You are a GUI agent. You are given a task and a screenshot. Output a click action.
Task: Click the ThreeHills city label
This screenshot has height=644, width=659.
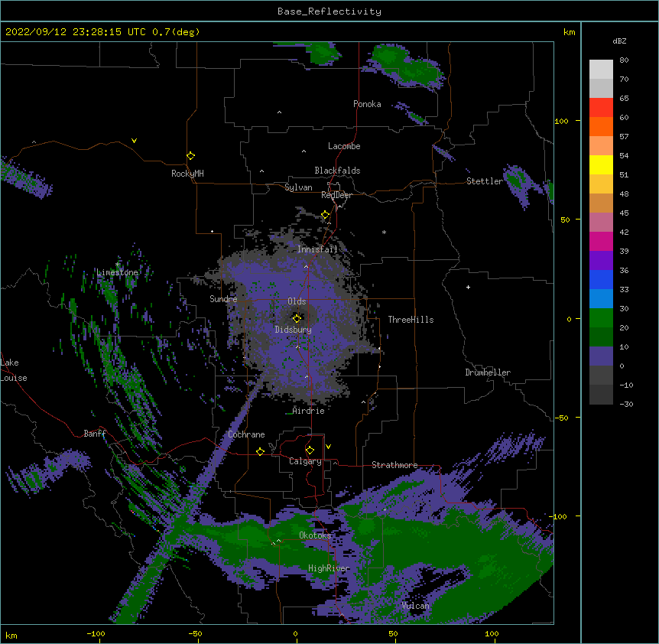click(x=411, y=320)
